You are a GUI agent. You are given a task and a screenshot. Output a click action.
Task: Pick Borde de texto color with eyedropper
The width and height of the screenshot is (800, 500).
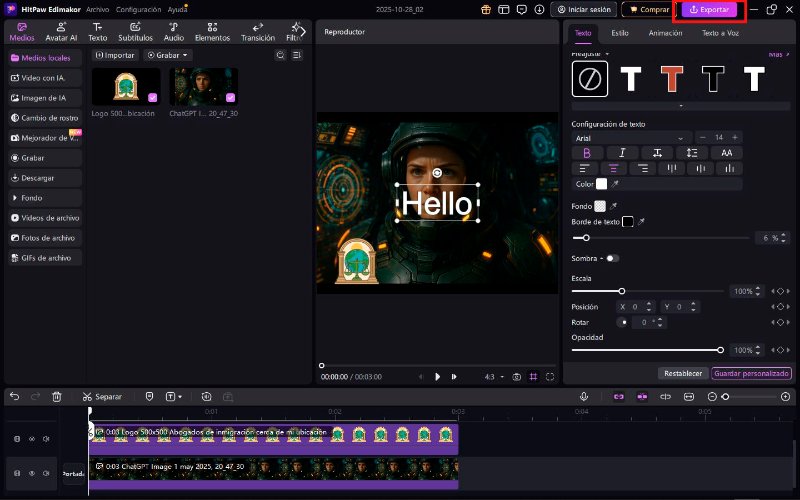click(641, 221)
